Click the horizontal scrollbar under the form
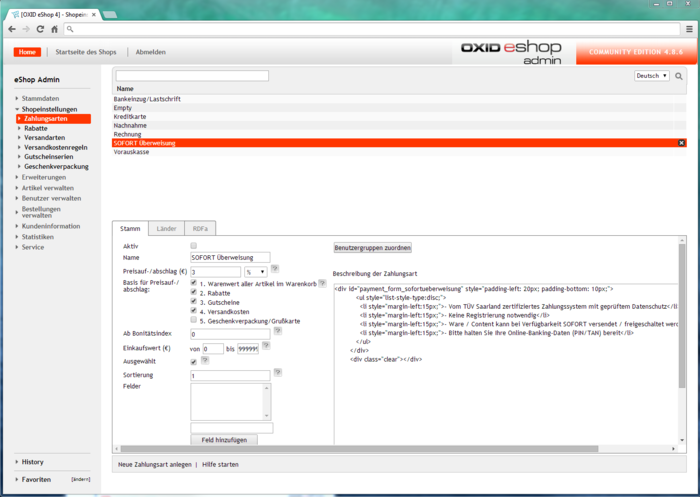Viewport: 700px width, 497px height. (359, 449)
